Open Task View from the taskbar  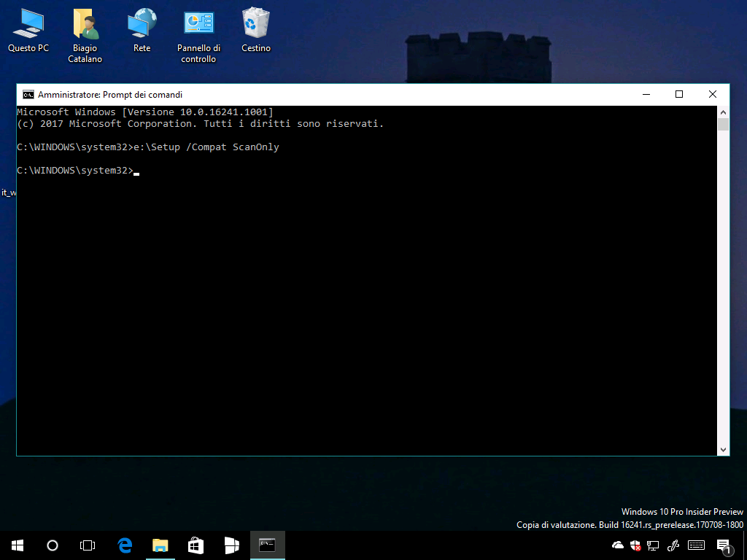click(x=88, y=545)
